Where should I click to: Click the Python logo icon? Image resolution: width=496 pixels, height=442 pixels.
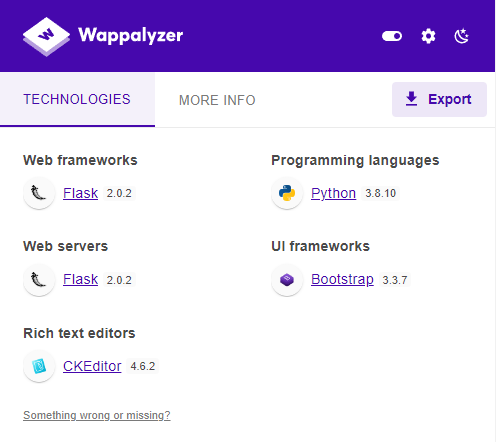(287, 193)
